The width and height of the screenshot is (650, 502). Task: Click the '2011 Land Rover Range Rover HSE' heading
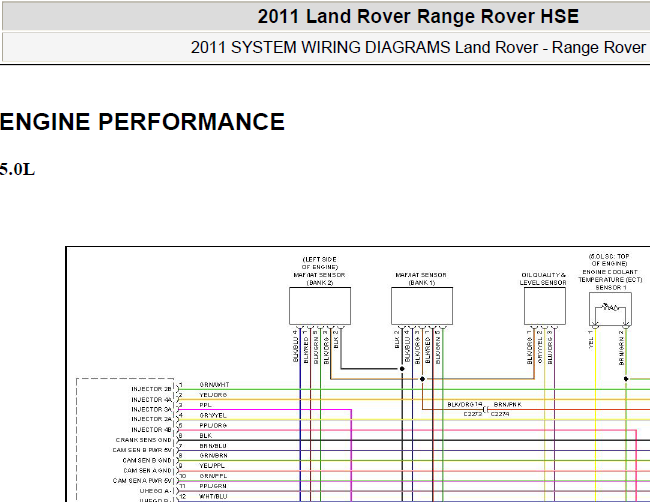click(x=418, y=17)
